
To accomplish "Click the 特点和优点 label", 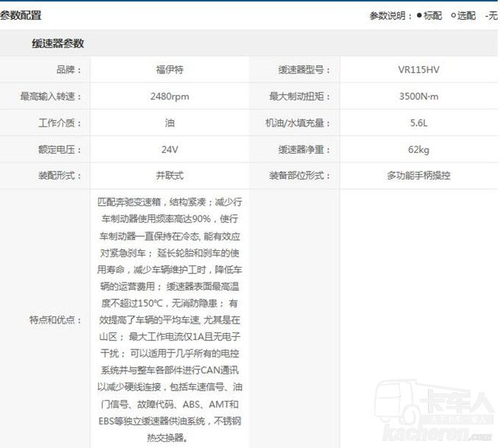I will (55, 320).
